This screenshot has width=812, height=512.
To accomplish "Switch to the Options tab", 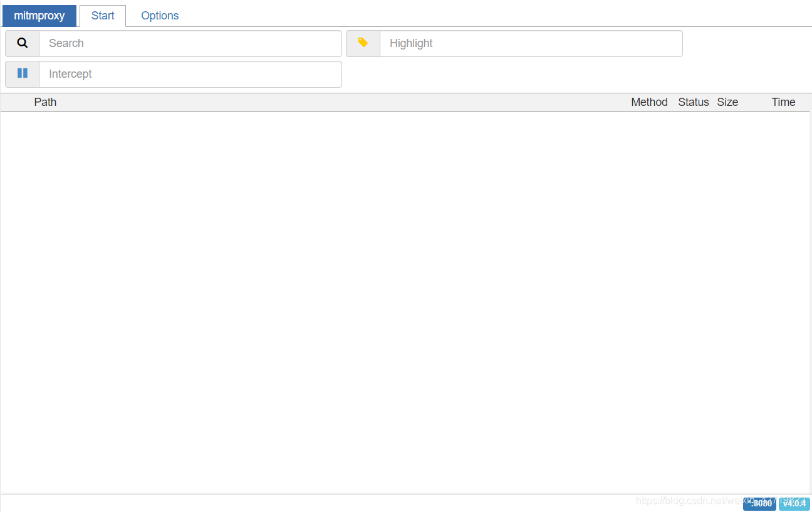I will click(160, 16).
